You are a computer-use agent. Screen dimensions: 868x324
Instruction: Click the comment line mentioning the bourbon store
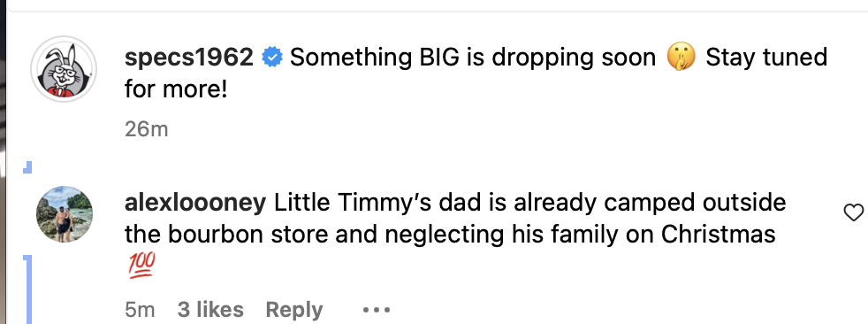[450, 235]
